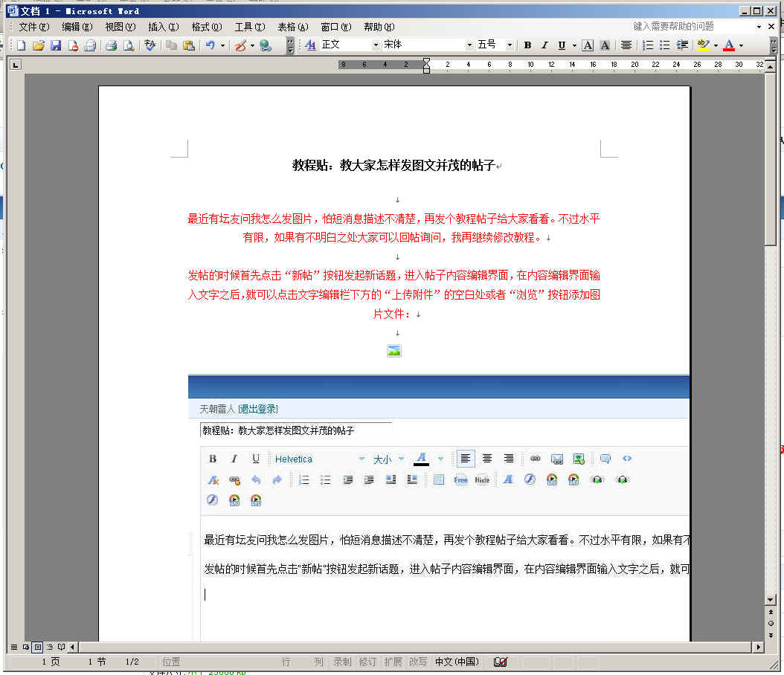Image resolution: width=784 pixels, height=675 pixels.
Task: Expand the font name dropdown 宋体
Action: point(469,45)
